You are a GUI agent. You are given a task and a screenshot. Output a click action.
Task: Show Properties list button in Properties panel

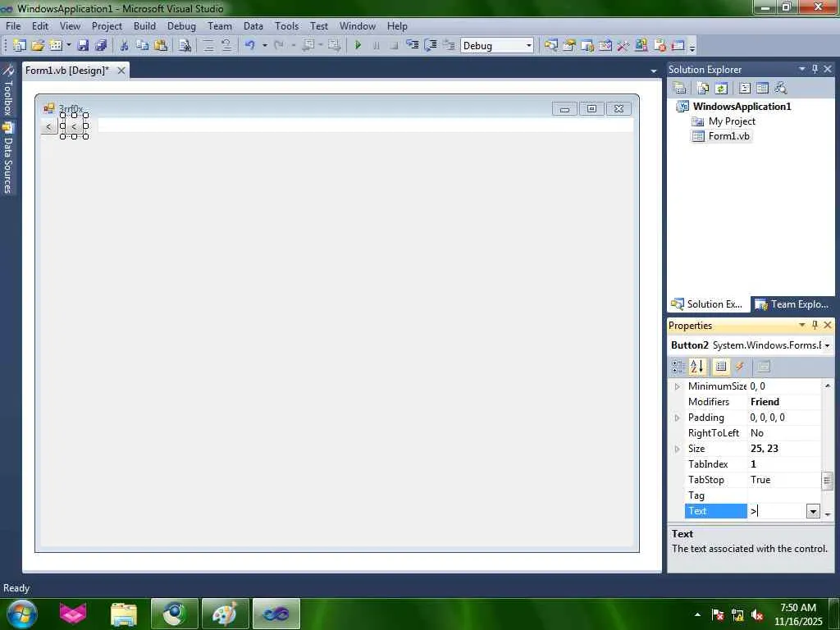(721, 367)
